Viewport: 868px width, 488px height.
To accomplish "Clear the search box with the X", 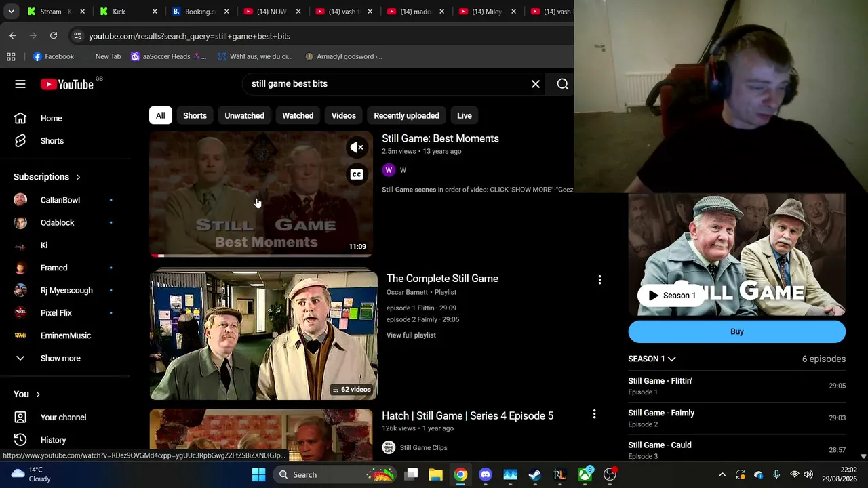I will pos(536,84).
